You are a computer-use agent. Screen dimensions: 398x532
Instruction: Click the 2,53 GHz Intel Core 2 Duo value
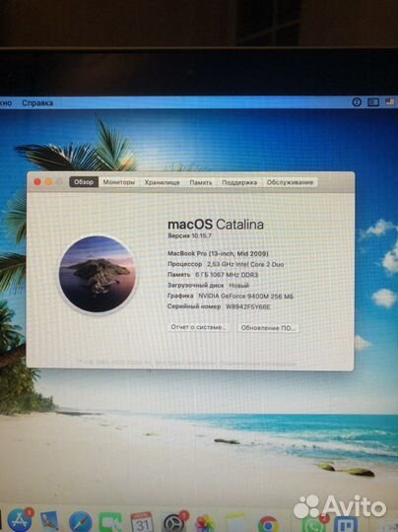point(245,264)
